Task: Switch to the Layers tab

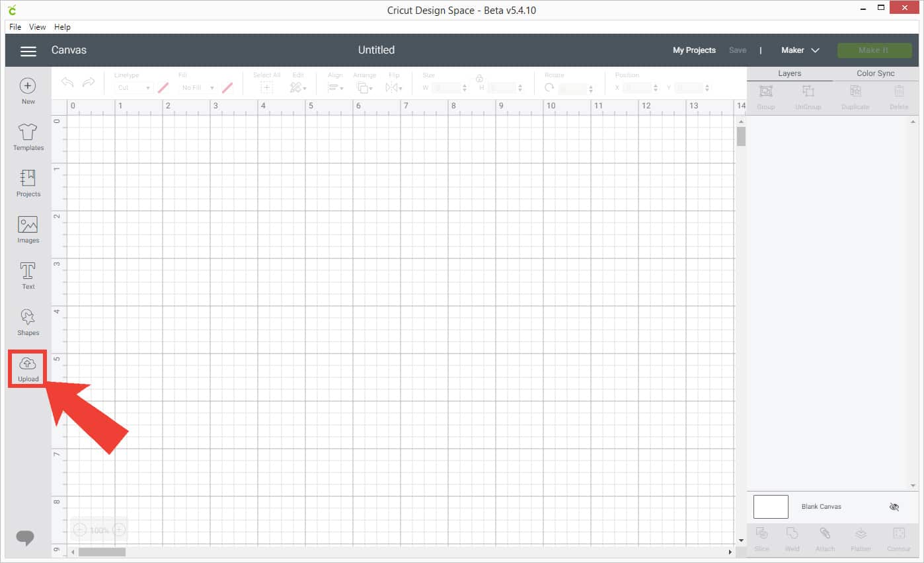Action: (x=790, y=73)
